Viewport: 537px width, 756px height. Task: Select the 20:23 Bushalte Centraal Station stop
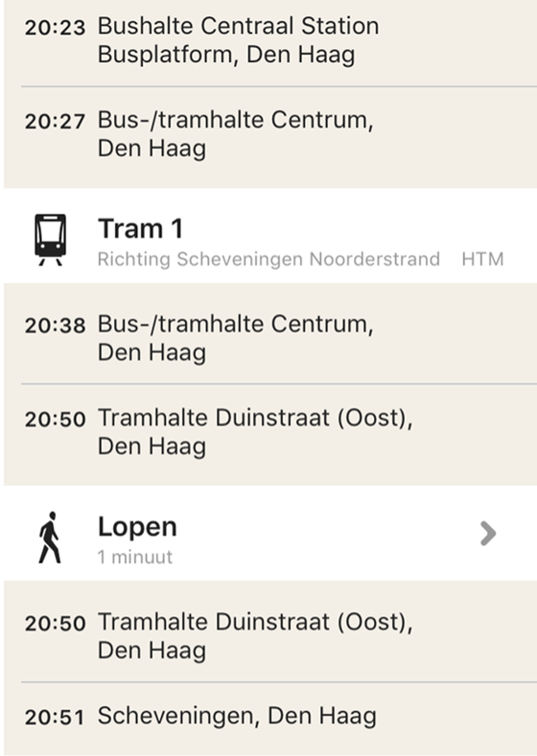[x=270, y=40]
